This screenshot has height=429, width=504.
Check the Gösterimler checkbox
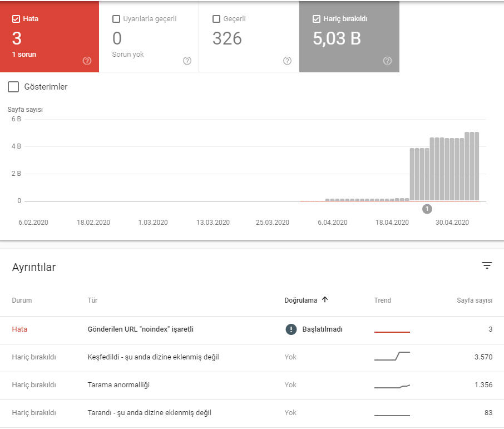tap(13, 87)
